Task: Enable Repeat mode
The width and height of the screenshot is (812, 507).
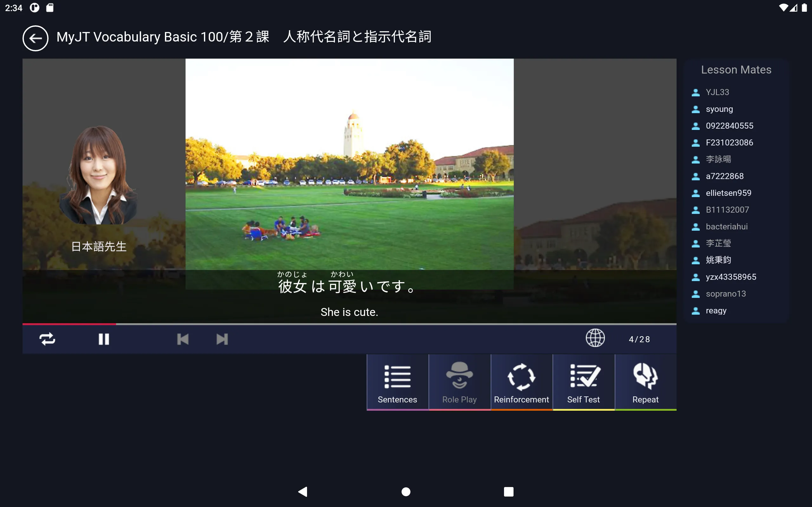Action: click(x=645, y=382)
